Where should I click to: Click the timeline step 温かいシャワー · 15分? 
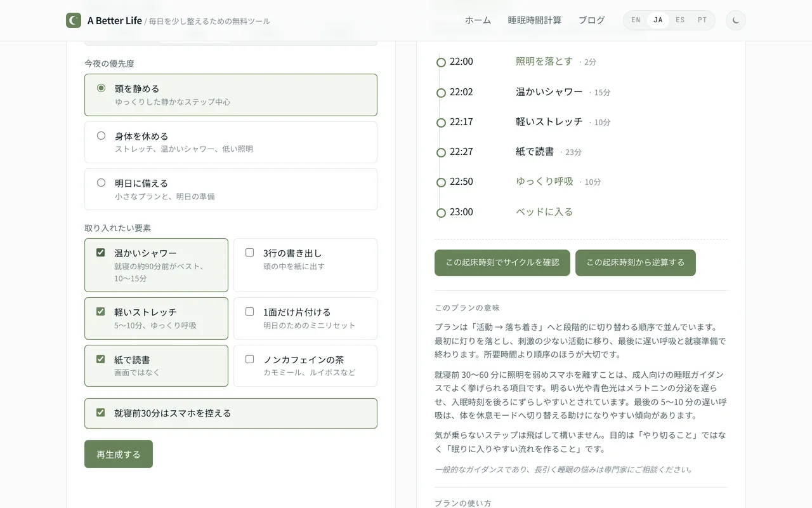[563, 92]
